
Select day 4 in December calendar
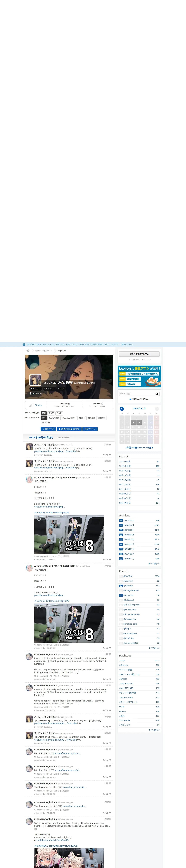[133, 423]
